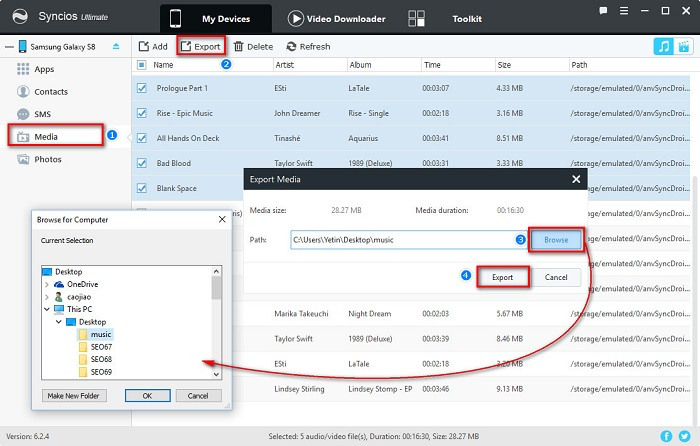Collapse Desktop under This PC
700x446 pixels.
tap(58, 321)
